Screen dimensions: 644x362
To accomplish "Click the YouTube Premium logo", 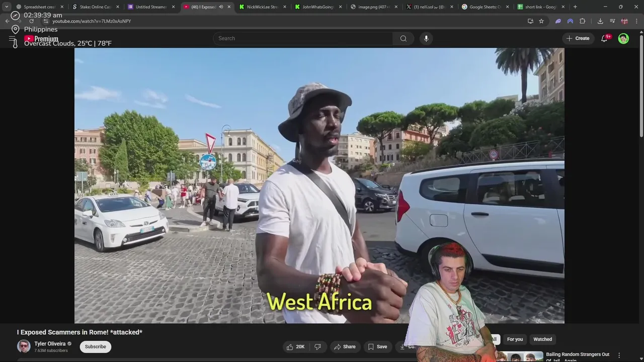I will pos(41,39).
